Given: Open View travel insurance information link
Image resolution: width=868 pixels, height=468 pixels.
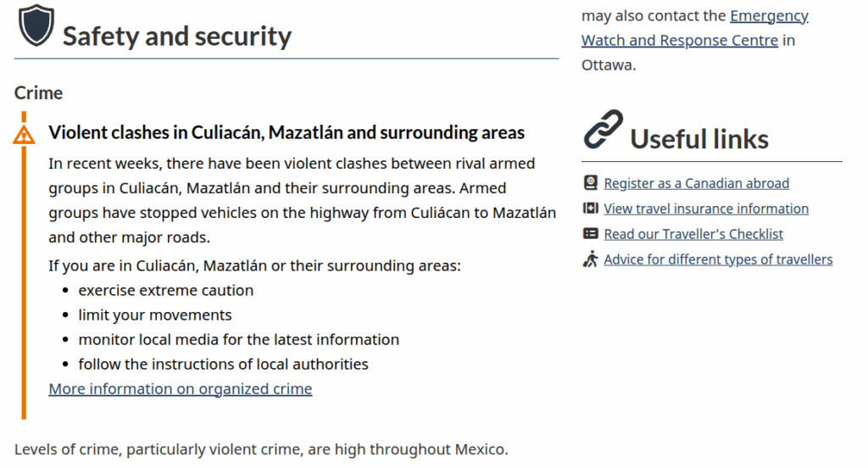Looking at the screenshot, I should coord(706,209).
